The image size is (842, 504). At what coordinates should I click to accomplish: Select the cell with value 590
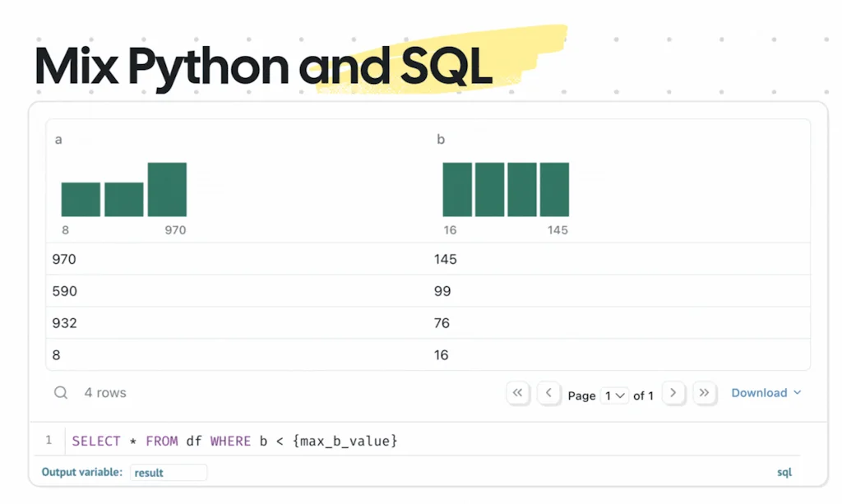coord(64,292)
